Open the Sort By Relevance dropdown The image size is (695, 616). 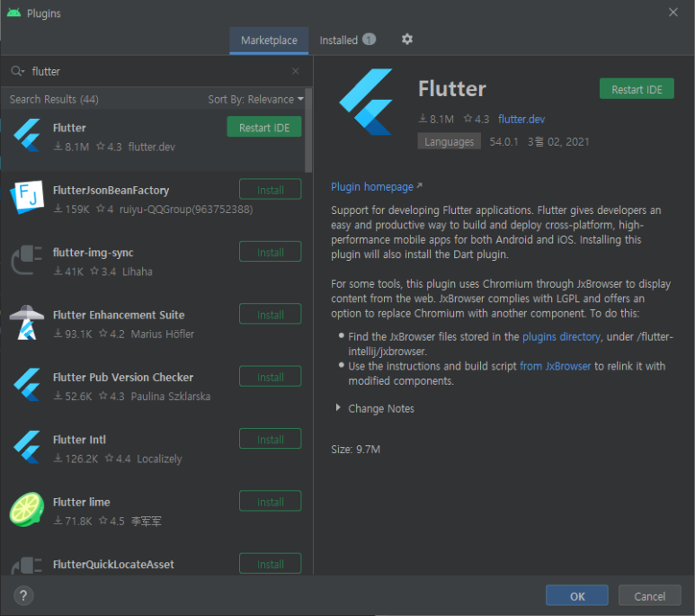point(255,99)
